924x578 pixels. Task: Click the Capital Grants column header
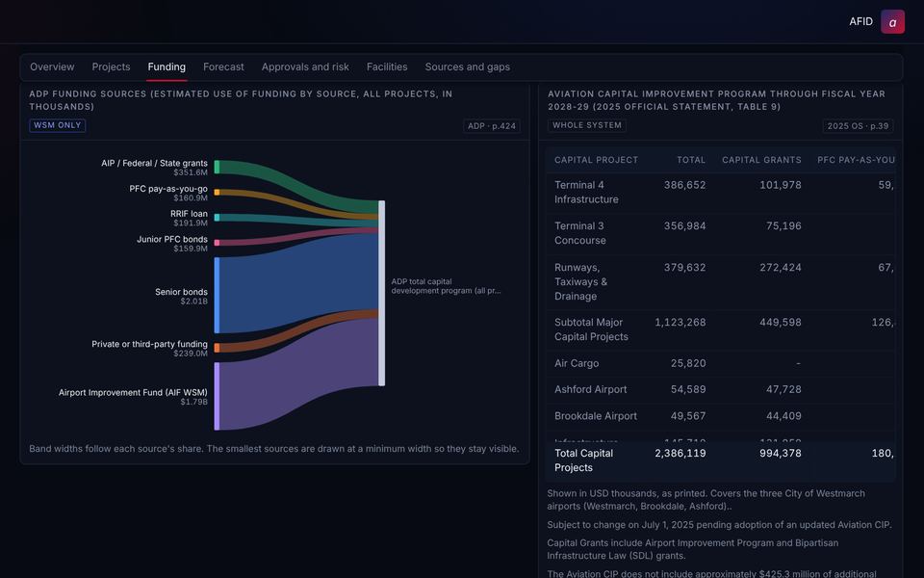[761, 160]
